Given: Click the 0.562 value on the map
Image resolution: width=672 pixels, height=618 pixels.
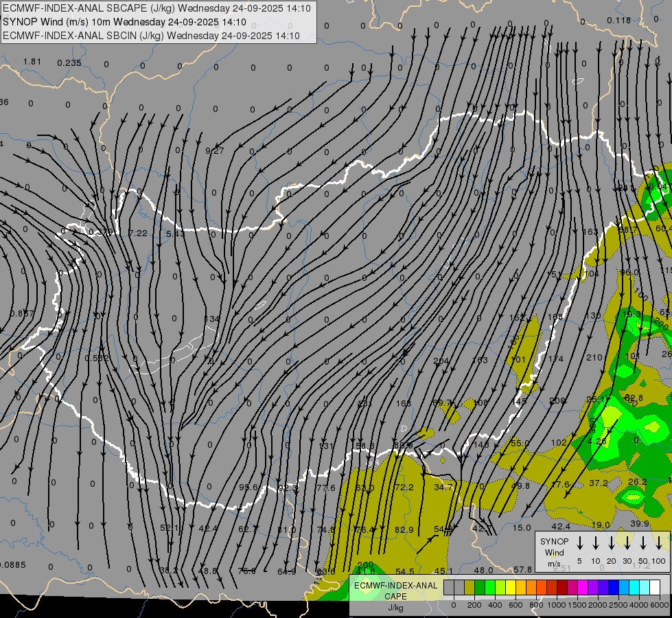Looking at the screenshot, I should point(96,358).
